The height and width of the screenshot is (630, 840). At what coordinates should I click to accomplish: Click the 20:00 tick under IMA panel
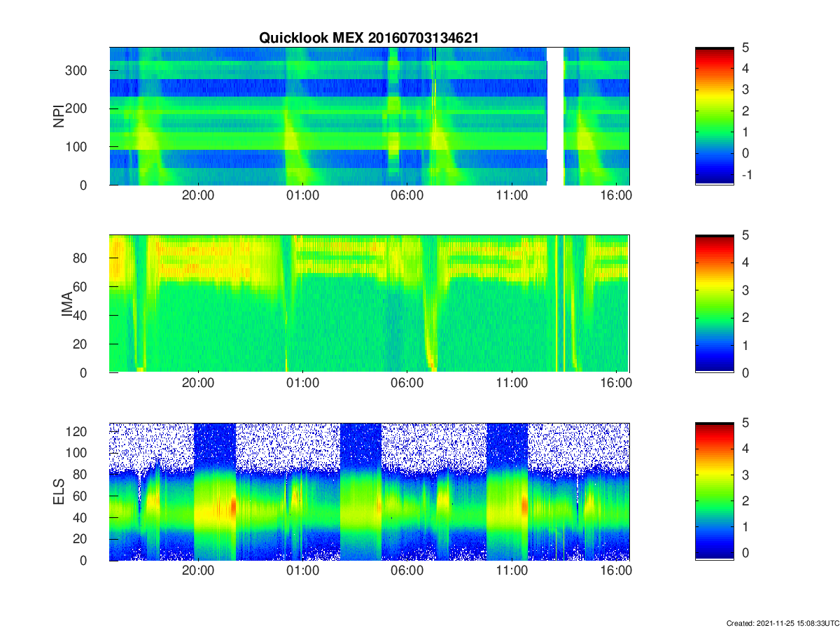click(199, 384)
